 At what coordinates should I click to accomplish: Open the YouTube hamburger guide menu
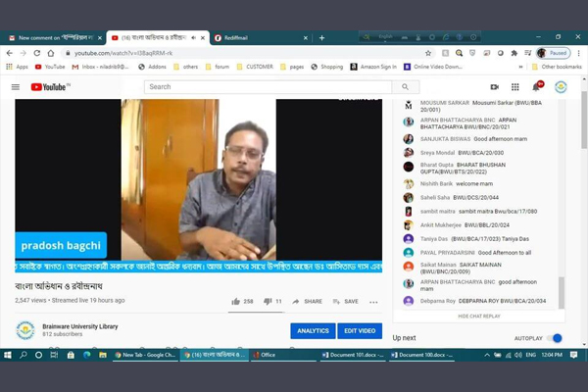(x=16, y=87)
